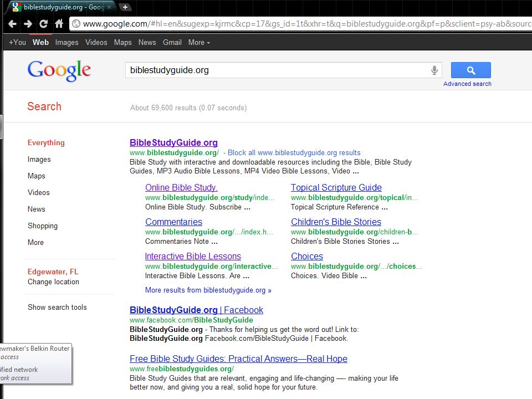Expand Show search tools
Viewport: 532px width, 399px height.
pos(57,308)
